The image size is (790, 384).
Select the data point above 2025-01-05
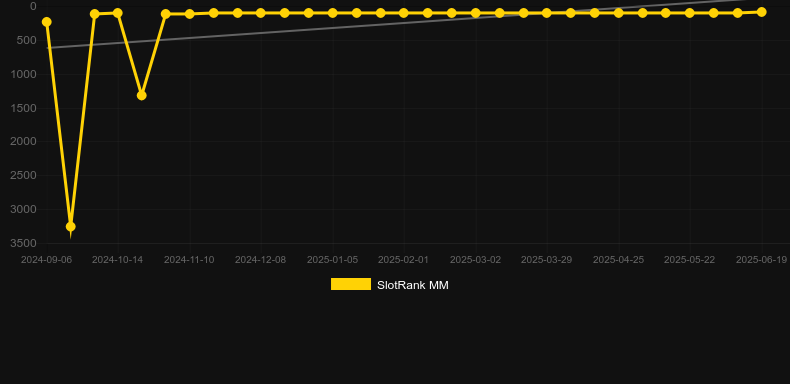click(x=333, y=13)
